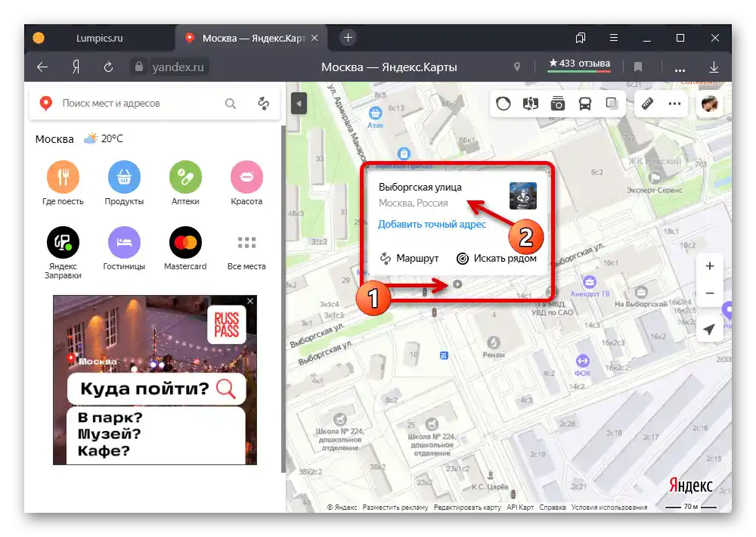Open route builder icon near search
Screen dimensions: 756x537
[263, 104]
